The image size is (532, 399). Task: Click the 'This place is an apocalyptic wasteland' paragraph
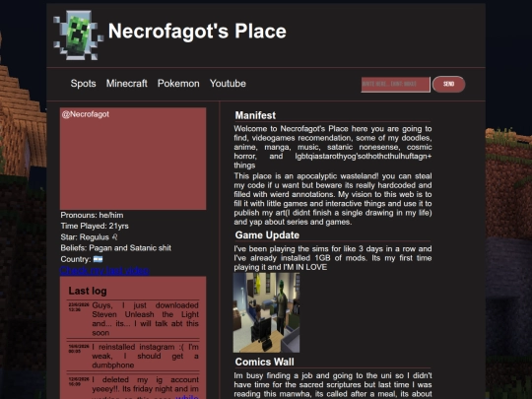pyautogui.click(x=333, y=199)
